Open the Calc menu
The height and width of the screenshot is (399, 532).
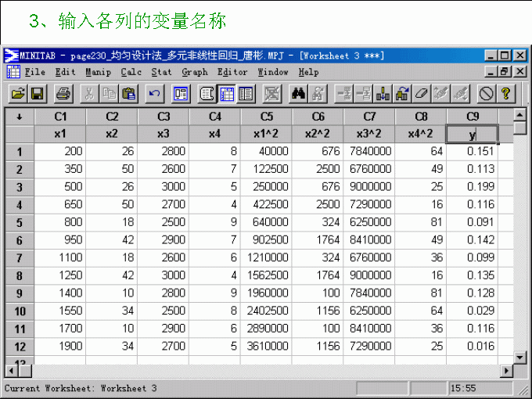131,72
